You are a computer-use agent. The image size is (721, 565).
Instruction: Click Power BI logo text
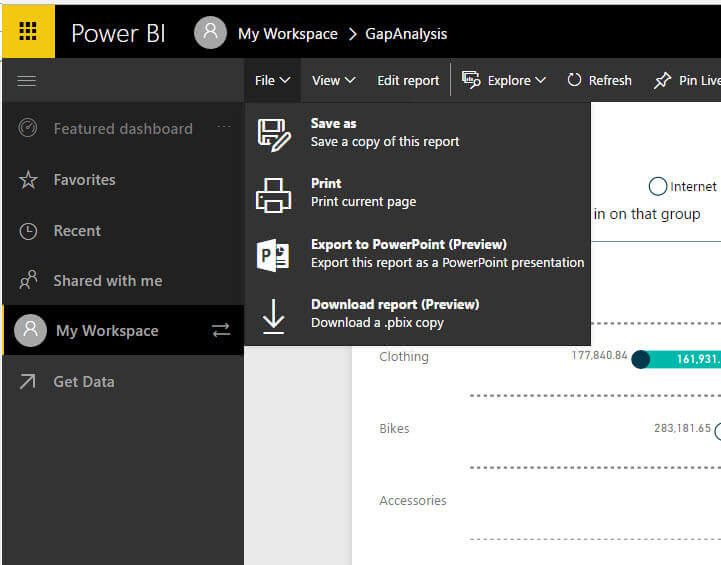tap(118, 34)
